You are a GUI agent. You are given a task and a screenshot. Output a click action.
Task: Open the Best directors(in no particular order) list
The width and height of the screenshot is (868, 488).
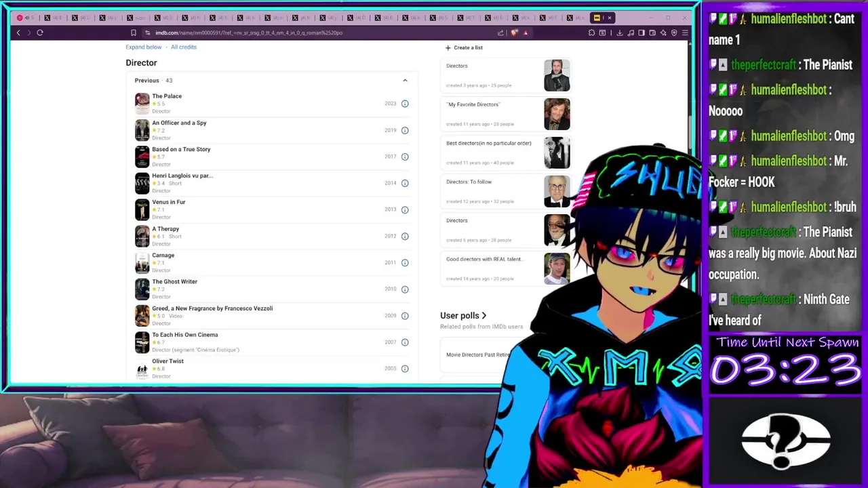coord(488,143)
